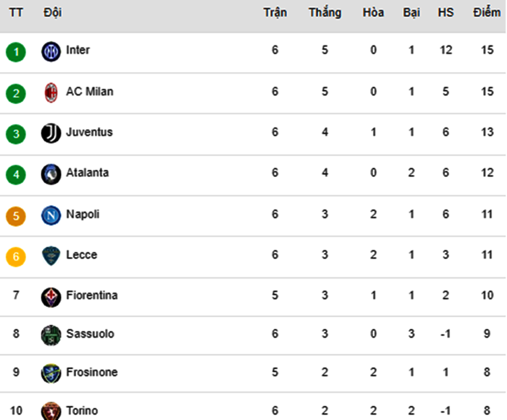Click the Lecce club crest
The width and height of the screenshot is (507, 420).
51,256
